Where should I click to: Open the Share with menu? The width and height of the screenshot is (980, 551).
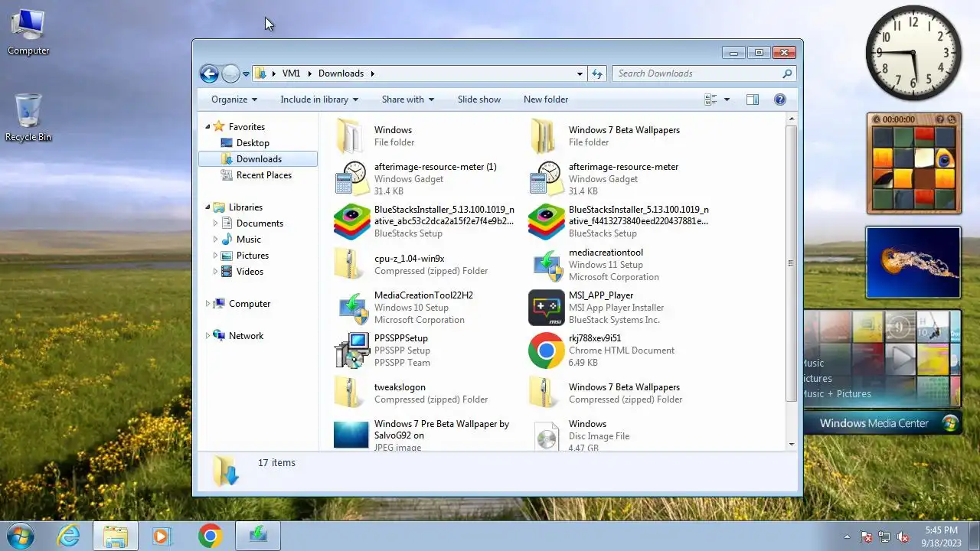[408, 99]
